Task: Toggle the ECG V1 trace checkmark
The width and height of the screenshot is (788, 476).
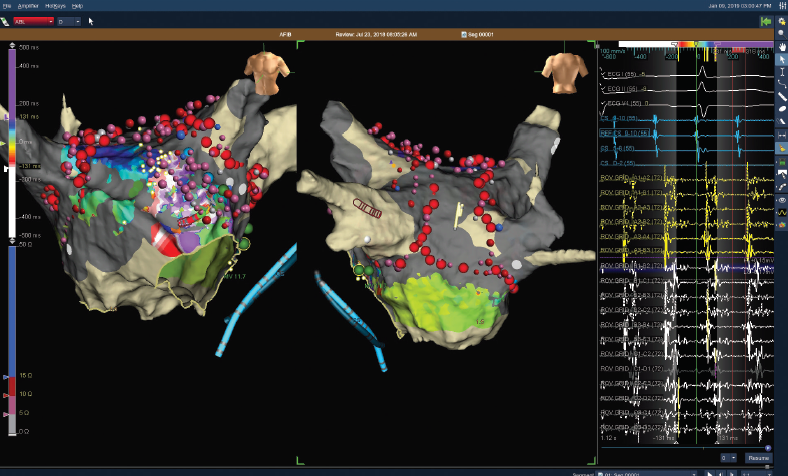Action: [603, 104]
